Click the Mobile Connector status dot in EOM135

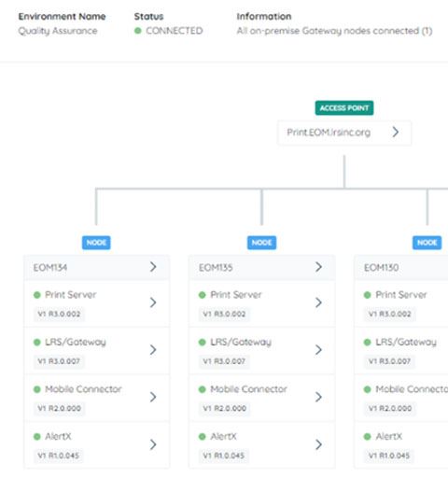tap(202, 389)
